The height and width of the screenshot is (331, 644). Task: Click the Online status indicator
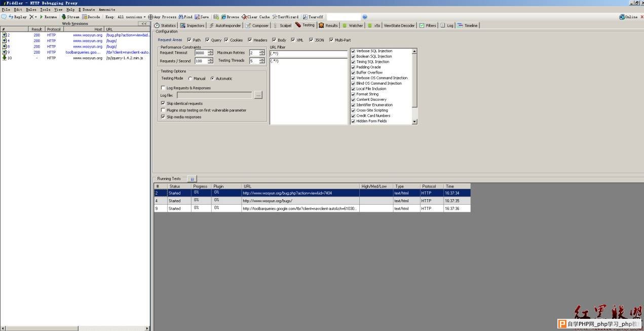[x=628, y=17]
